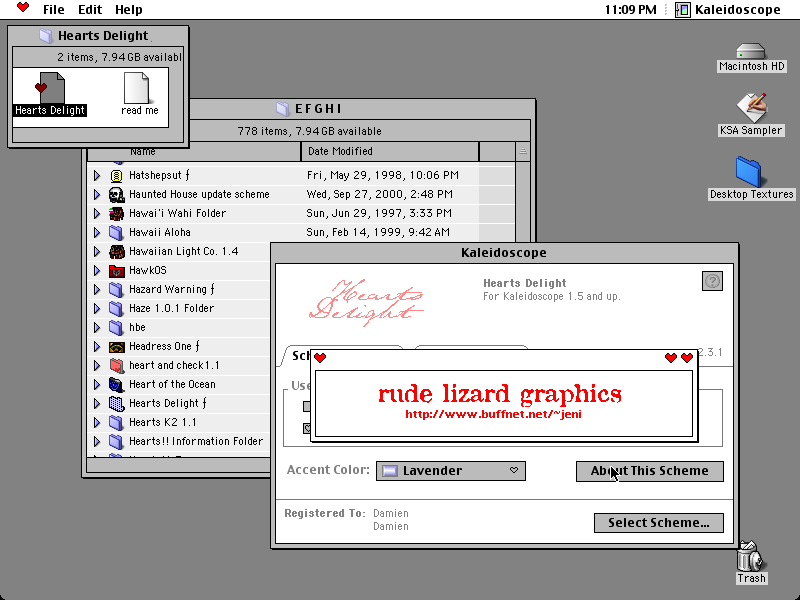The image size is (800, 600).
Task: Click the date Sun, Jun 29, 1997, 3:33 PM
Action: [379, 213]
